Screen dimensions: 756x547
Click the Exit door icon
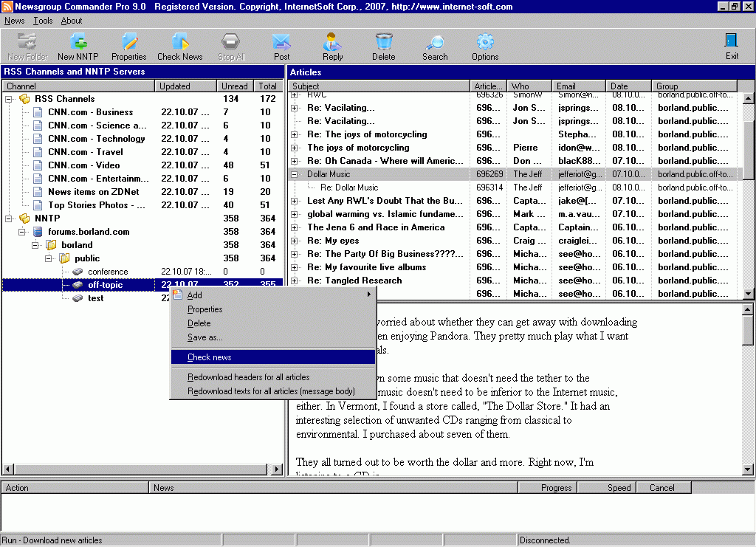tap(732, 46)
